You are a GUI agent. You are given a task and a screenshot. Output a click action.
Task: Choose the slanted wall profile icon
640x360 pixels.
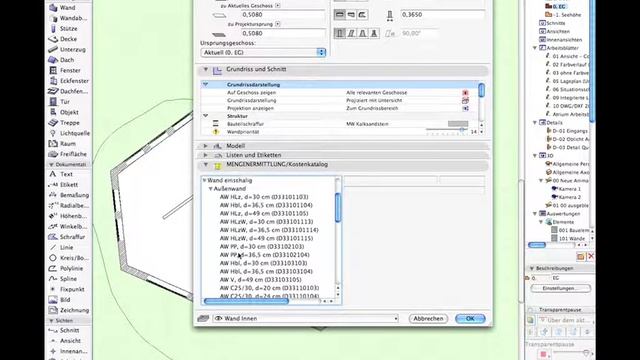[x=351, y=33]
